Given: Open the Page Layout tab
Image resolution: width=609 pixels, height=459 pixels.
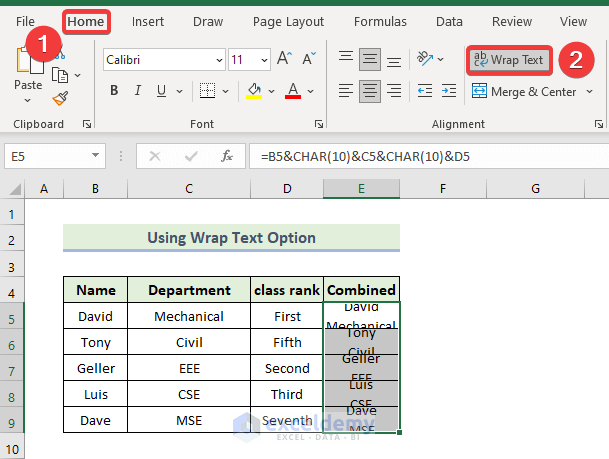Looking at the screenshot, I should coord(288,21).
